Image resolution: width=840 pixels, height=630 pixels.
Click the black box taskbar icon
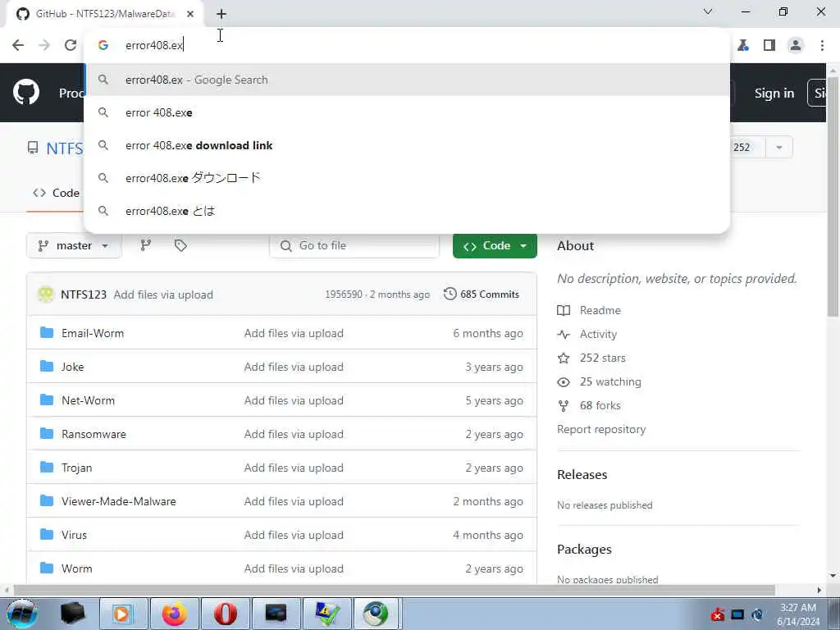click(72, 614)
